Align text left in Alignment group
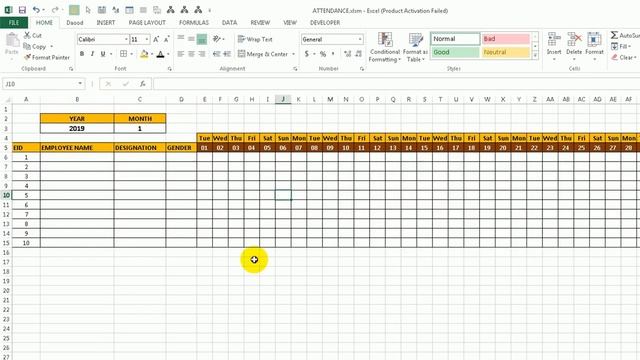This screenshot has height=360, width=640. [181, 54]
